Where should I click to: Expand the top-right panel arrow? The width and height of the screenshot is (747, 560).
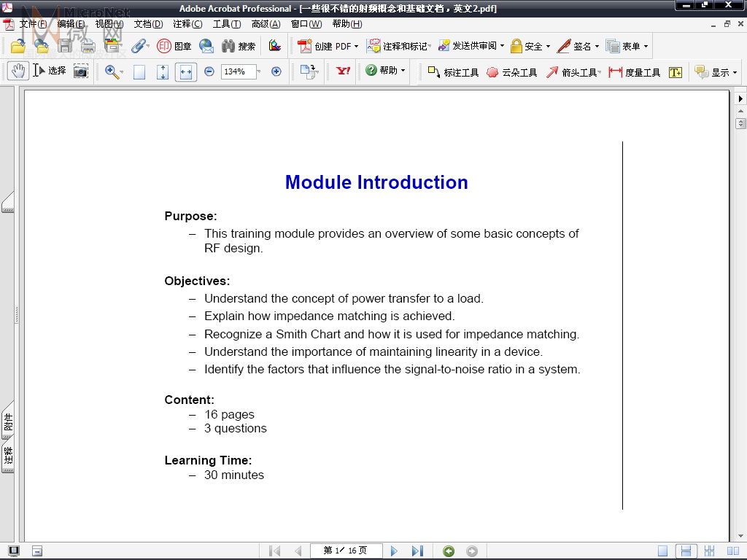click(740, 98)
